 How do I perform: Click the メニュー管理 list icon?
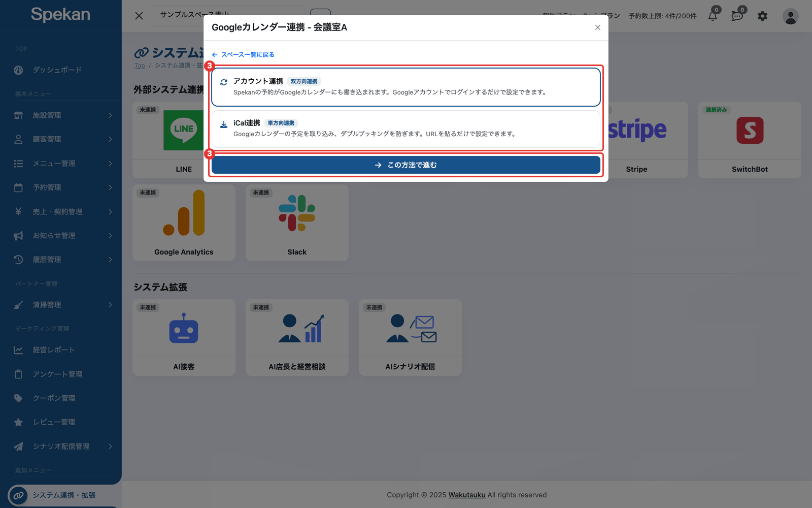click(x=18, y=164)
